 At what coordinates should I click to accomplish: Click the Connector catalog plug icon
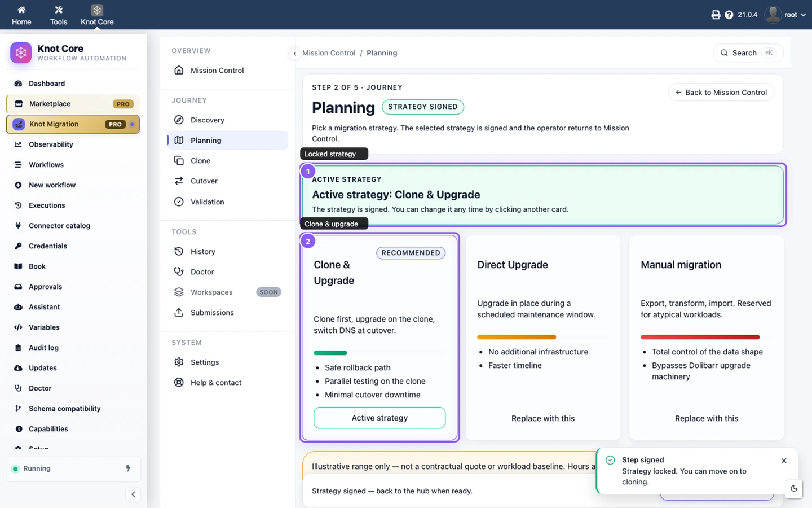click(x=18, y=226)
